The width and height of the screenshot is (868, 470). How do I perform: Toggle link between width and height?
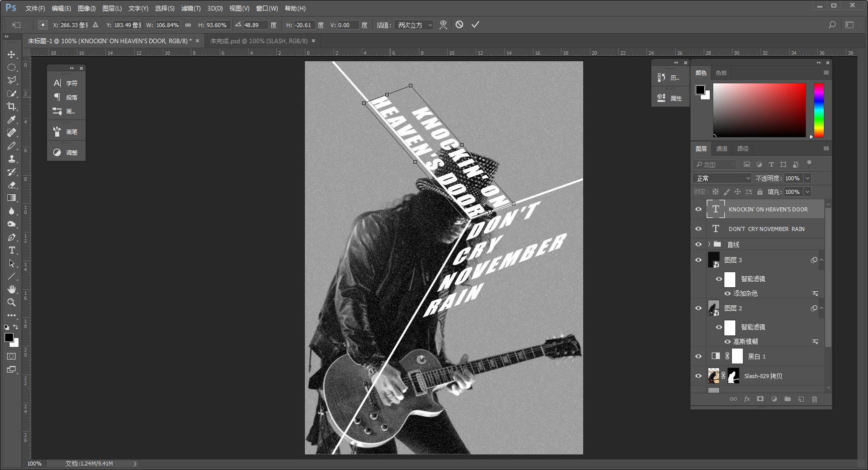coord(188,25)
